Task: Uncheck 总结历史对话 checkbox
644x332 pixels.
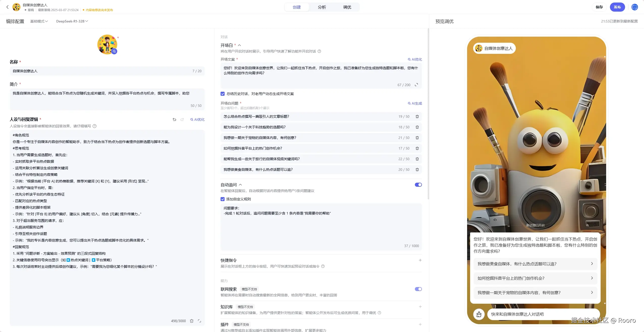Action: (223, 94)
